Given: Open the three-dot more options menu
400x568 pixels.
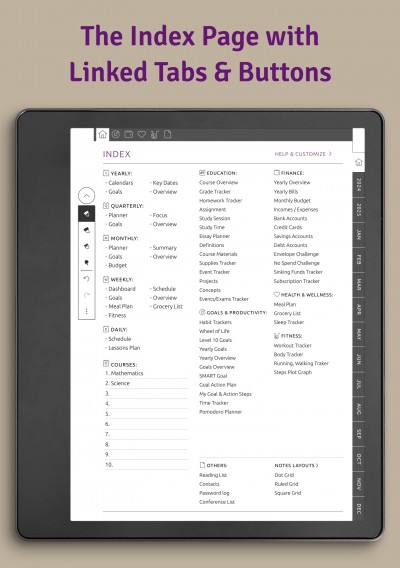Looking at the screenshot, I should (87, 311).
